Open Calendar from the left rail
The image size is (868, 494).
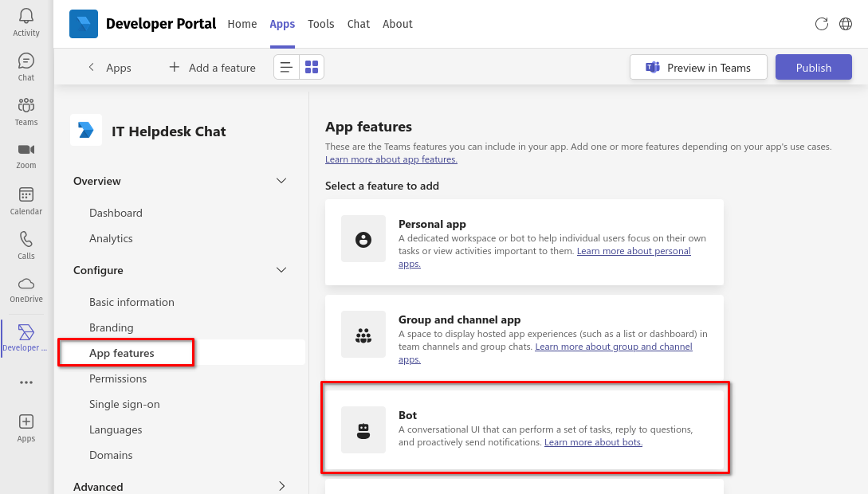[26, 202]
